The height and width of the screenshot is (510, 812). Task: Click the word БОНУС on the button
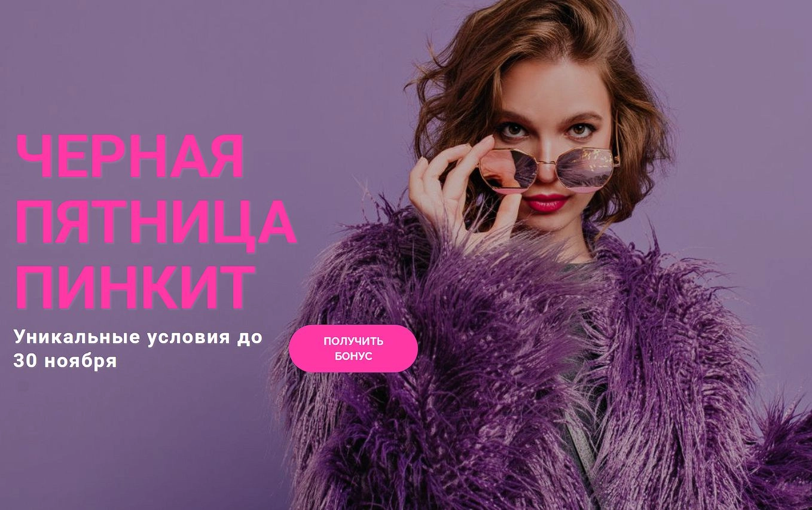click(x=353, y=356)
